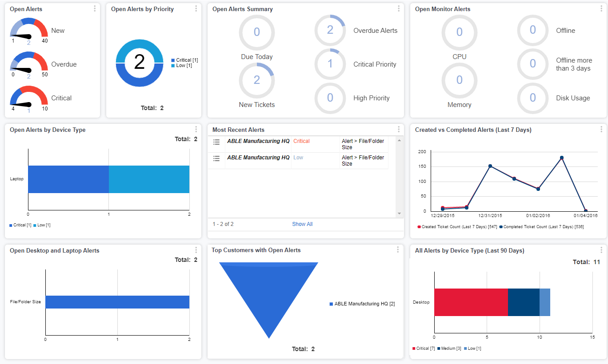
Task: Click list icon on the Low alert row
Action: [x=216, y=158]
